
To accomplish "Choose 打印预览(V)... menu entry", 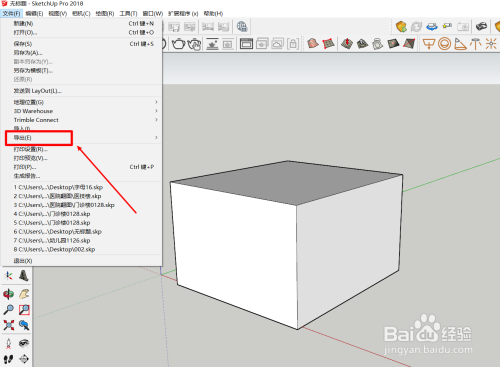I will point(83,158).
